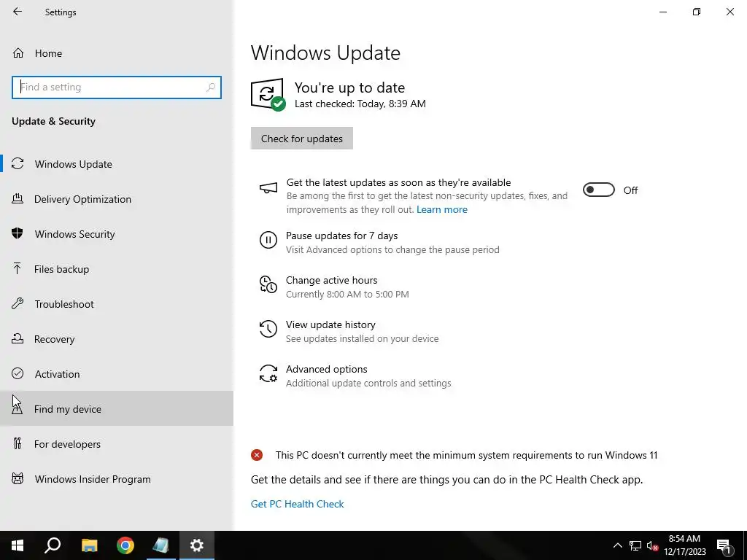
Task: Click muted volume icon in tray
Action: pyautogui.click(x=653, y=545)
